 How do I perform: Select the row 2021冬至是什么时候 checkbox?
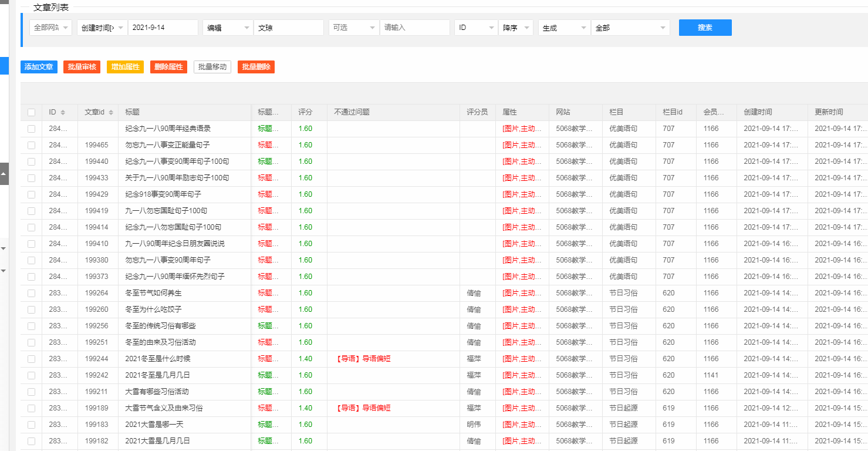tap(31, 359)
